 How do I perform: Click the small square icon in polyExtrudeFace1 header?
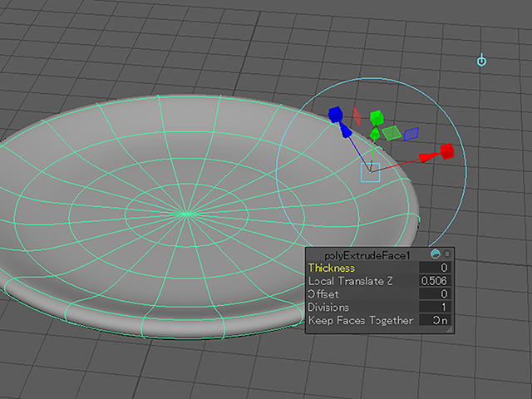click(x=447, y=254)
